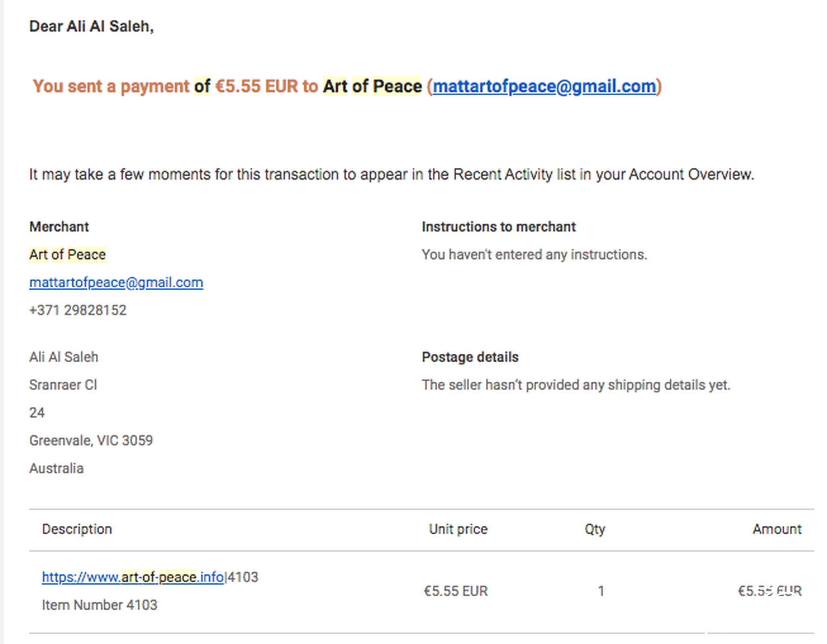The width and height of the screenshot is (827, 644).
Task: Click the 'Dear Ali Al Saleh' greeting
Action: pos(92,26)
